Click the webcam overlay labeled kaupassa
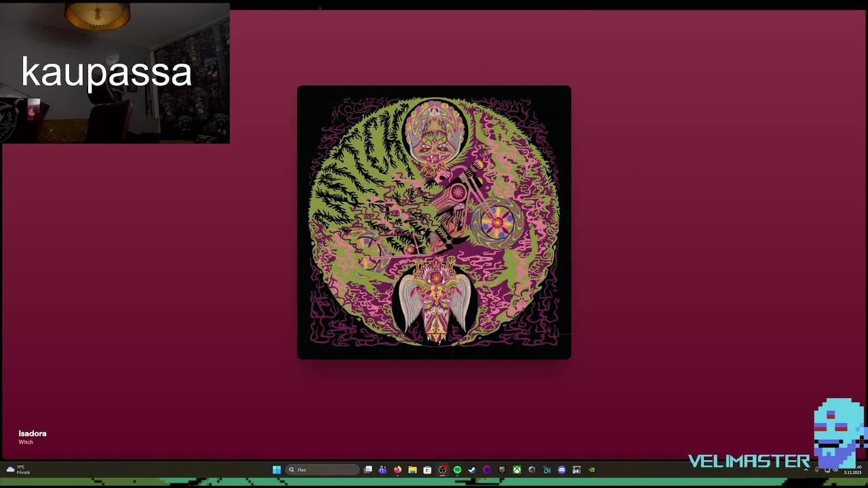868x488 pixels. (115, 73)
